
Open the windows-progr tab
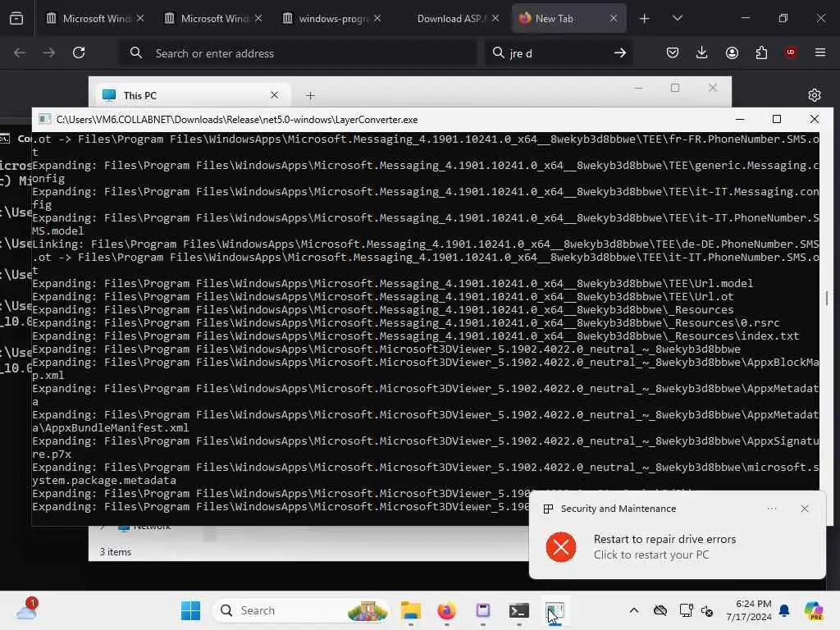(x=332, y=19)
